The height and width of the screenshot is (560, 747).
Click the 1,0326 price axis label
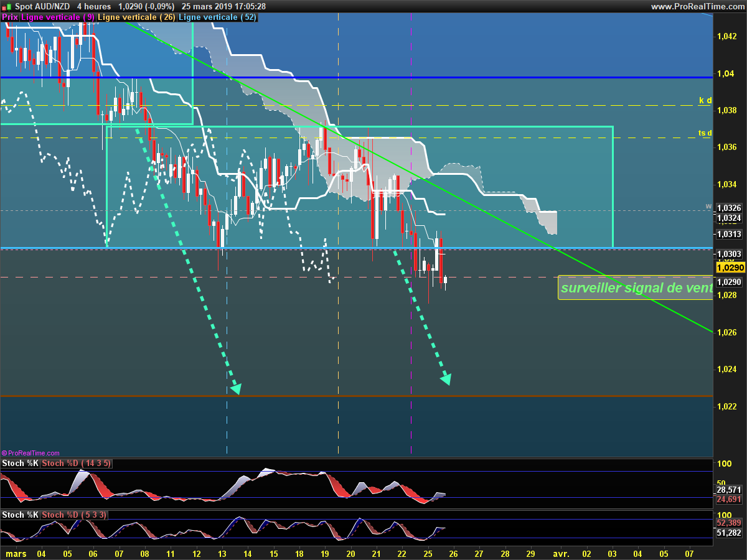click(730, 208)
